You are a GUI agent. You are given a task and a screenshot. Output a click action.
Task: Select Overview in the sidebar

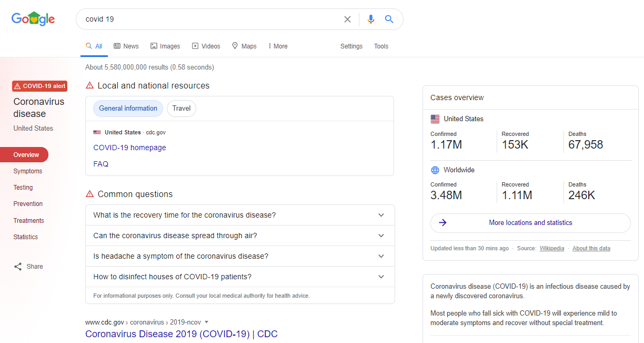coord(24,155)
